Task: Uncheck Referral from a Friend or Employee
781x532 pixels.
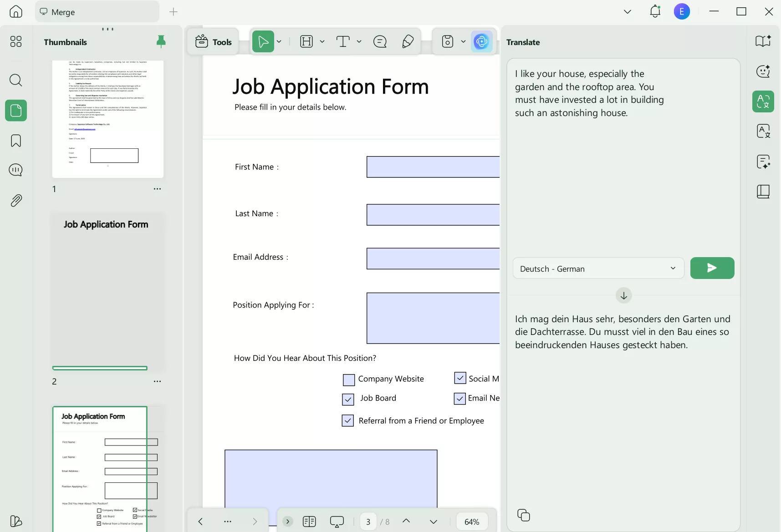Action: (x=348, y=421)
